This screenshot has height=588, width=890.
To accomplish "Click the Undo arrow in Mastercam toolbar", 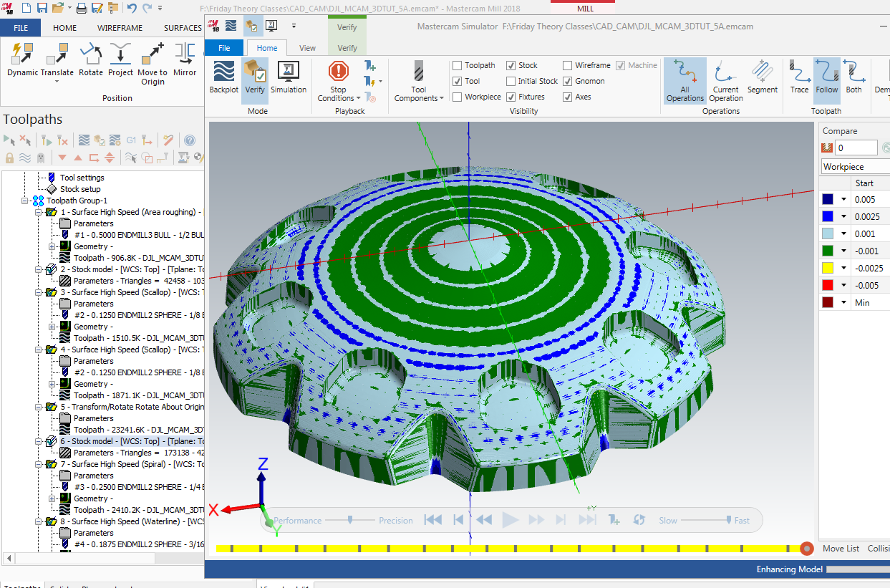I will click(132, 9).
